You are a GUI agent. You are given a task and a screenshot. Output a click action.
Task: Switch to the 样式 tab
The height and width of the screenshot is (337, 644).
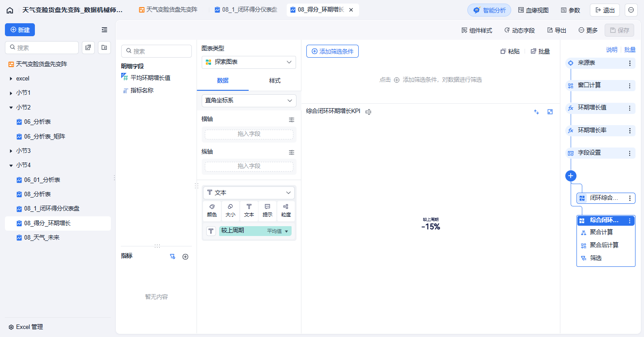tap(275, 81)
